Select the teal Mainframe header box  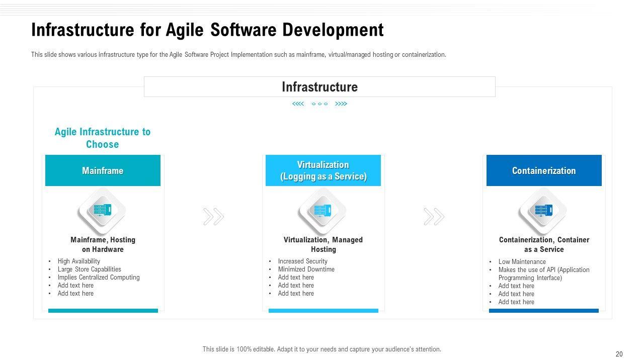103,171
